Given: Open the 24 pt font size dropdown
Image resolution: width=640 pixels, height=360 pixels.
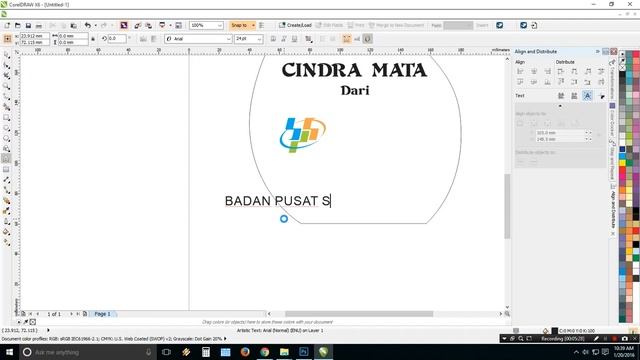Looking at the screenshot, I should pyautogui.click(x=259, y=39).
